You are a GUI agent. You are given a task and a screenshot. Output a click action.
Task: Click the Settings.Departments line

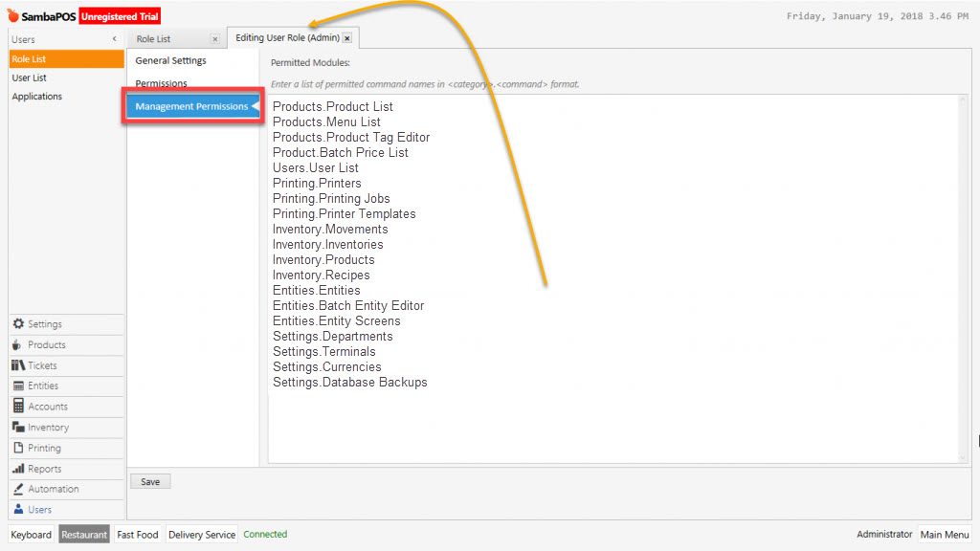(332, 336)
